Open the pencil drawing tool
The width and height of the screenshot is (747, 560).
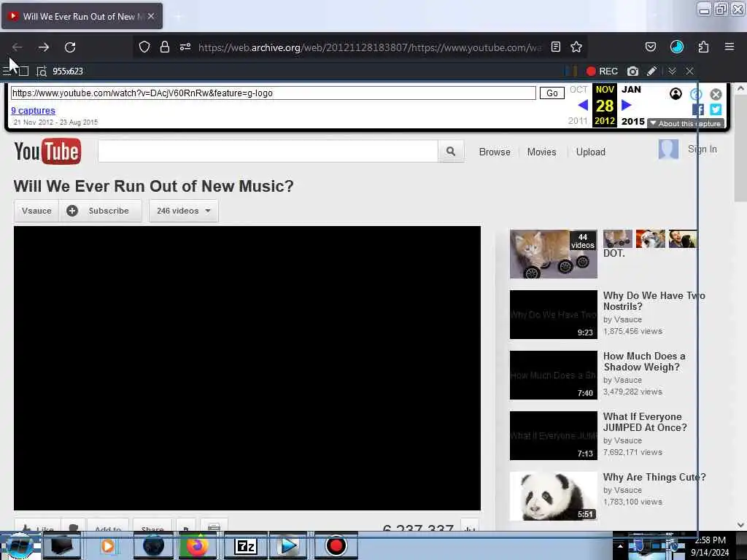tap(651, 71)
